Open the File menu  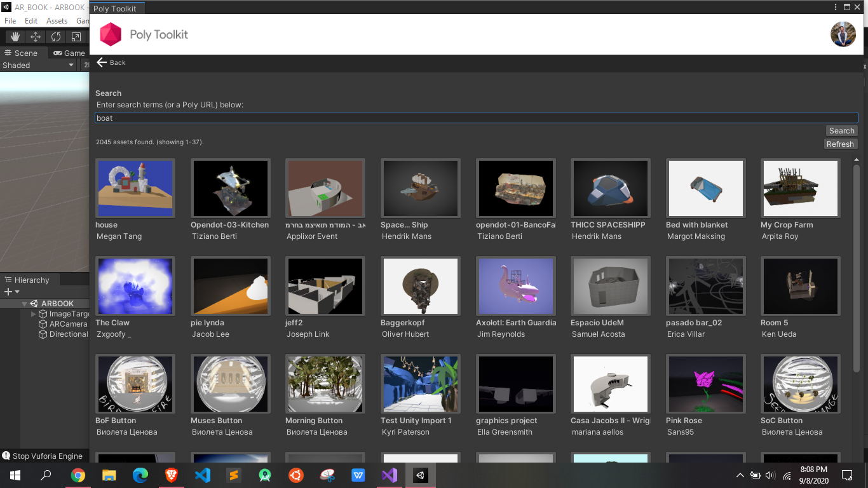pyautogui.click(x=10, y=21)
